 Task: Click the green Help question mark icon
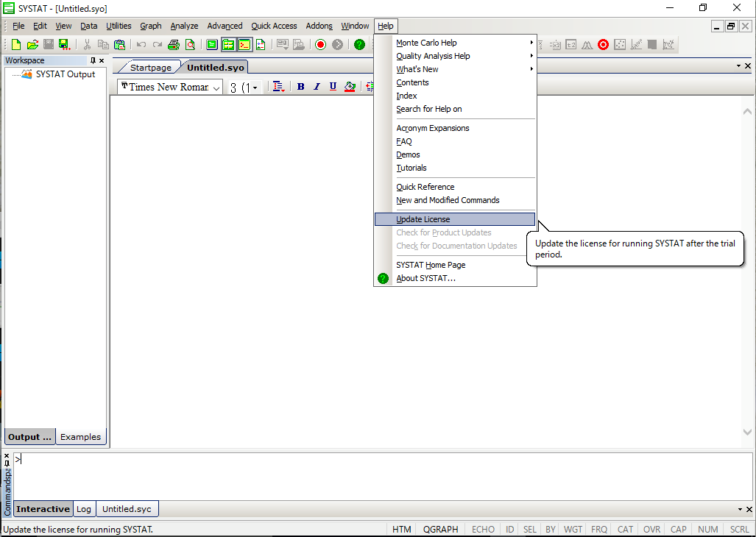pos(359,45)
